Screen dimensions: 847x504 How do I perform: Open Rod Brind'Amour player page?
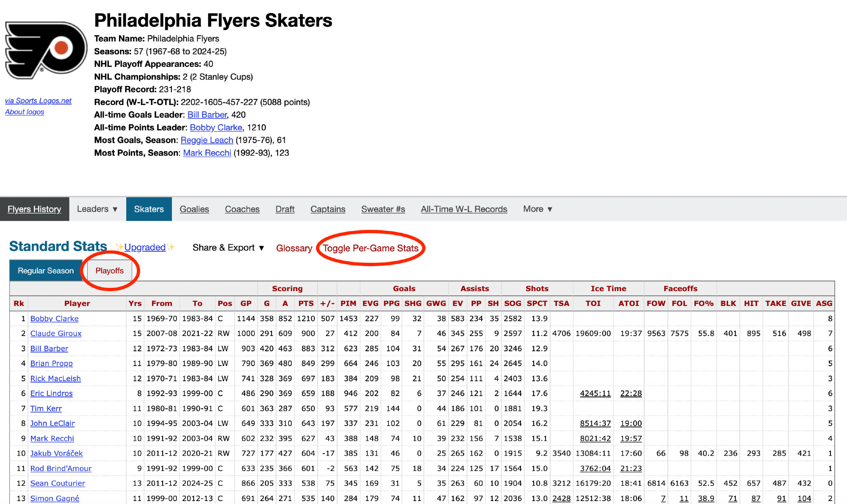pos(61,469)
